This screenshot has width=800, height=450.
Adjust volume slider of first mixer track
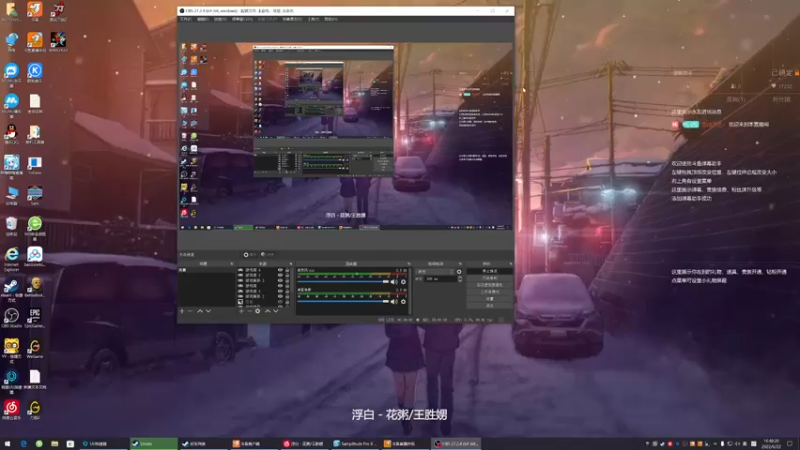(x=343, y=282)
